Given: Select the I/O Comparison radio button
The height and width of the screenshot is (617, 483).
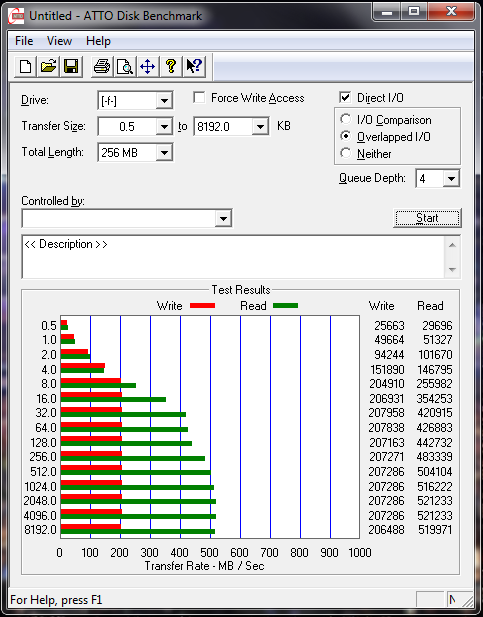Looking at the screenshot, I should coord(346,119).
